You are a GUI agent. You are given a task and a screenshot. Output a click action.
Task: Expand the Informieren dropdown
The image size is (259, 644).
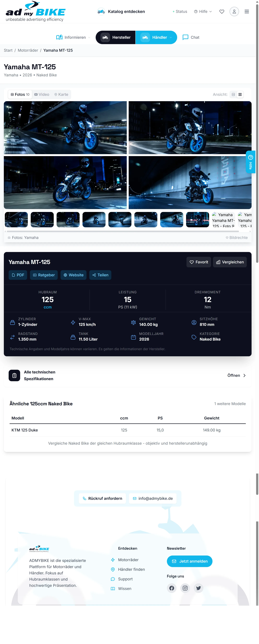click(73, 37)
